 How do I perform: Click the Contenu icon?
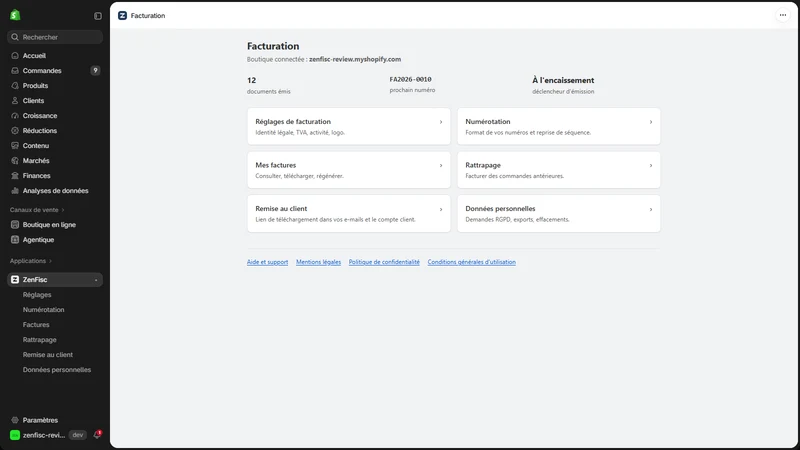15,145
